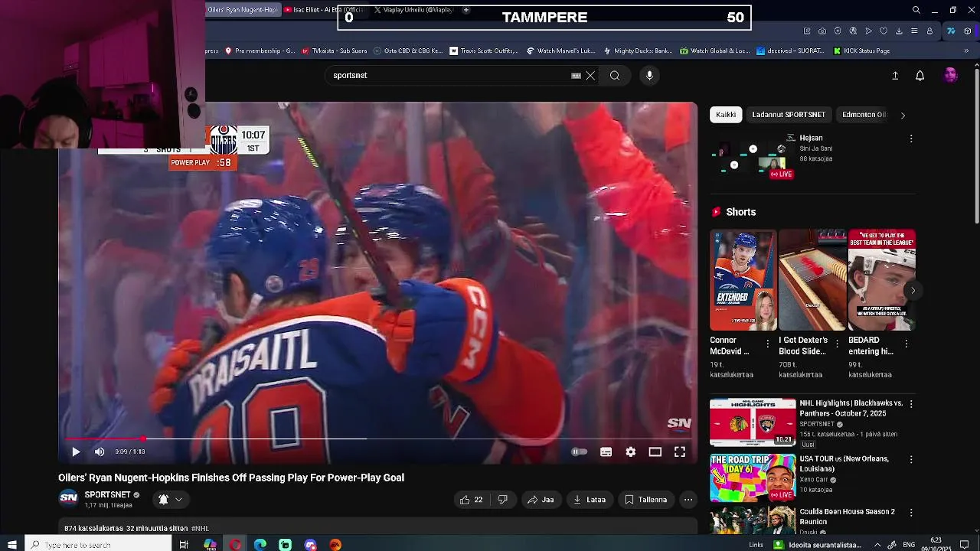The height and width of the screenshot is (551, 980).
Task: Enter fullscreen video mode
Action: [x=680, y=452]
